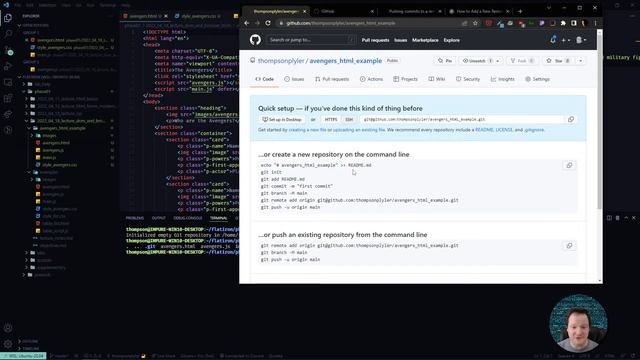Switch to the second browser tab titled GitHub
640x360 pixels.
click(x=344, y=11)
